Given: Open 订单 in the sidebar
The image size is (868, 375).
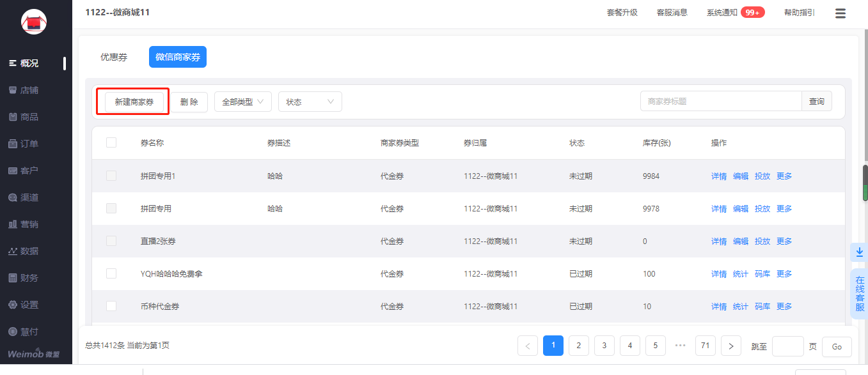Looking at the screenshot, I should [29, 144].
